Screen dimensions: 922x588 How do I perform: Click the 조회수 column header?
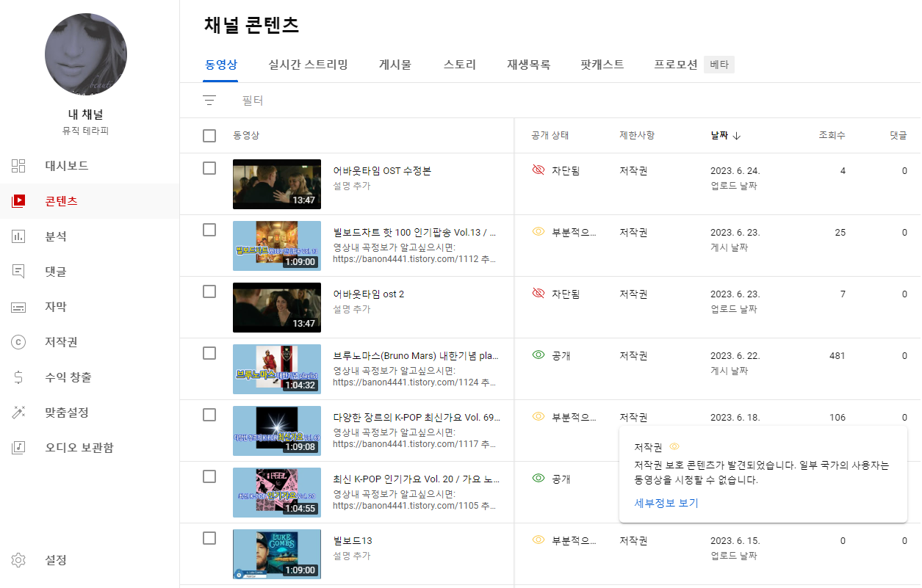tap(832, 136)
